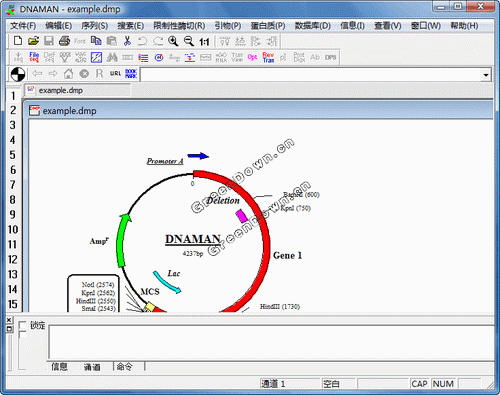The width and height of the screenshot is (500, 395).
Task: Expand the URL address dropdown arrow
Action: 486,75
